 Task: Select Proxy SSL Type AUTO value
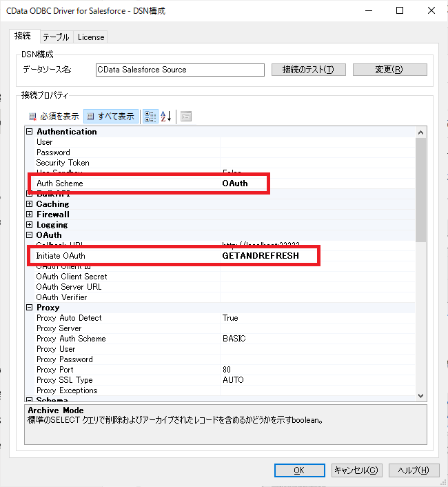coord(233,380)
